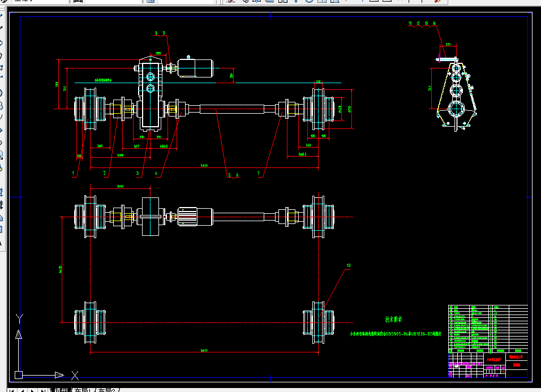This screenshot has height=392, width=541.
Task: Select the Revision Cloud tool in the draw toolbar
Action: tap(1, 105)
